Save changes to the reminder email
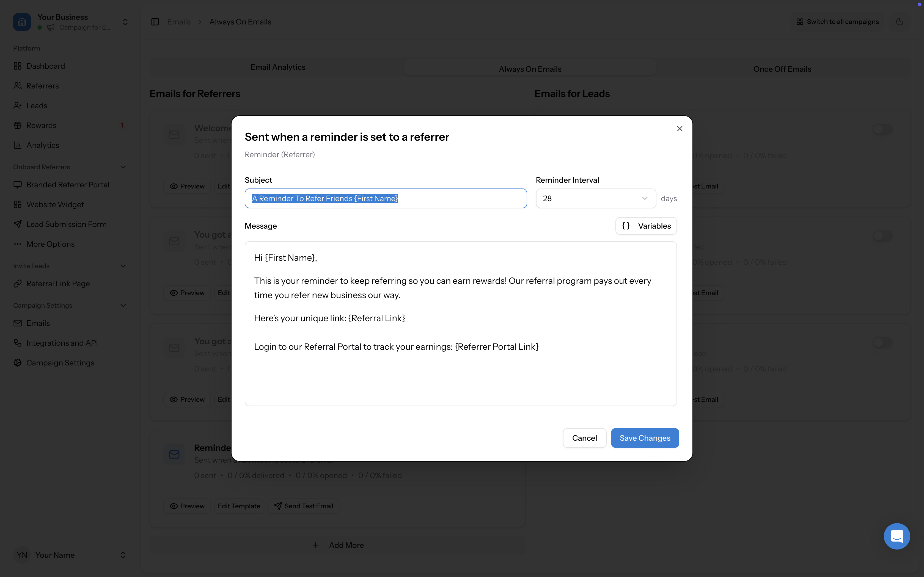This screenshot has height=577, width=924. (645, 438)
